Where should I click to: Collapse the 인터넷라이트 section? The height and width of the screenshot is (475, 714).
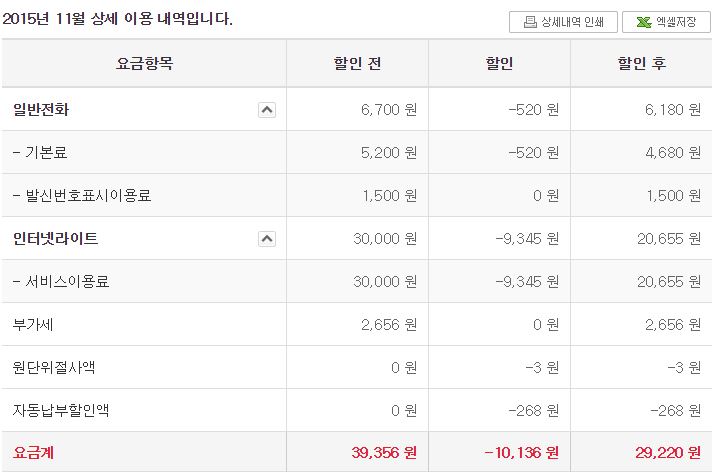[266, 239]
